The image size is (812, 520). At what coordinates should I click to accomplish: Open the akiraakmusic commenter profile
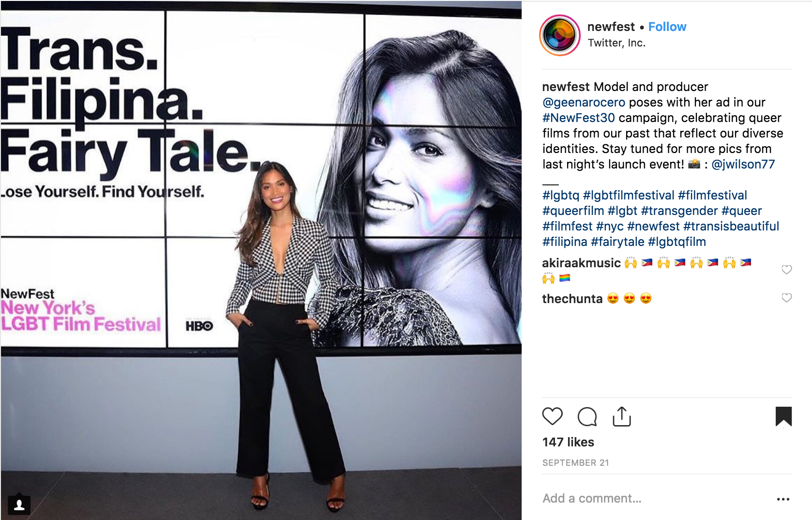click(581, 263)
